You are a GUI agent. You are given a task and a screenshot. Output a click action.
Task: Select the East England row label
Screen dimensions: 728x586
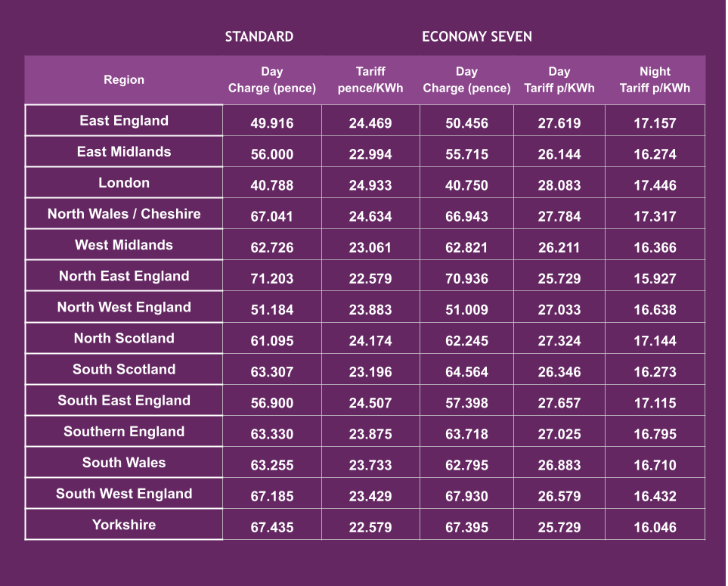click(x=124, y=121)
